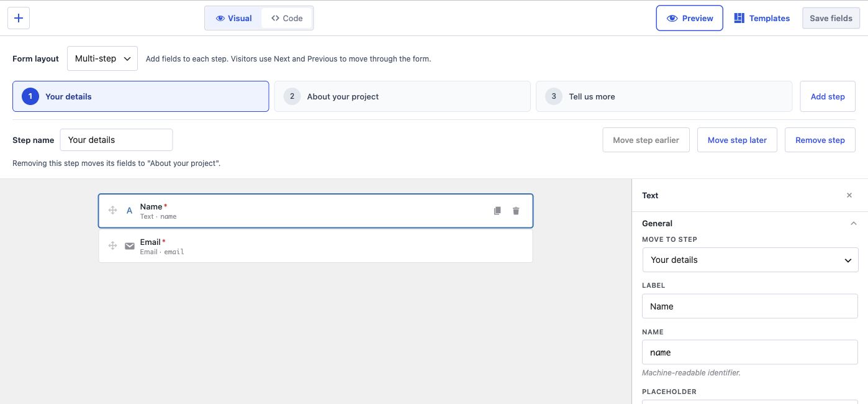Grab the Name field drag handle icon
This screenshot has width=868, height=404.
point(113,211)
